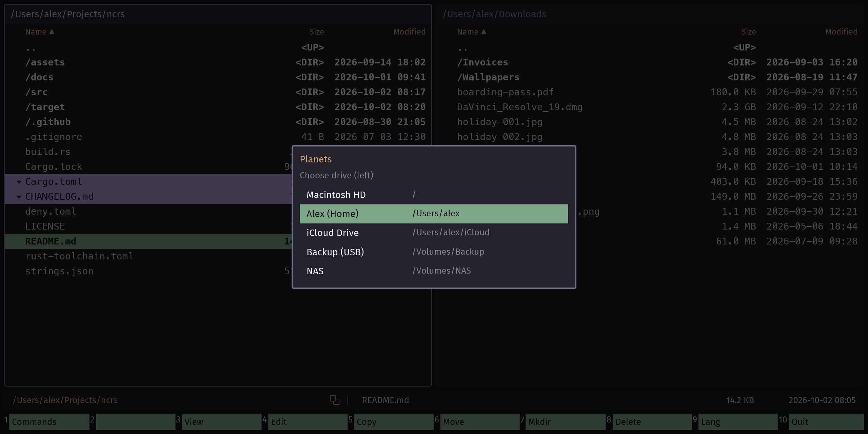
Task: Select Cargo.lock file row
Action: [x=148, y=167]
